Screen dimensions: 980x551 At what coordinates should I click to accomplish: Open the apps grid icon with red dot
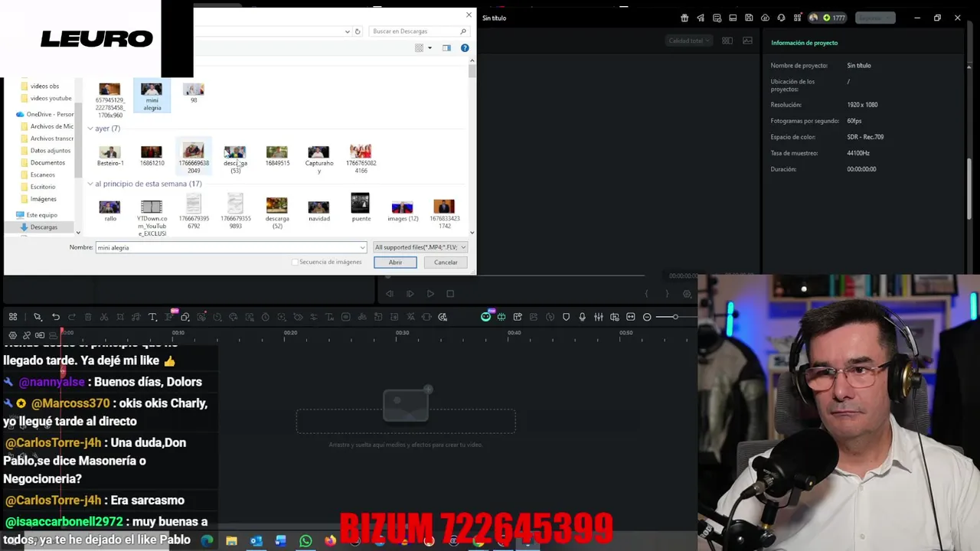click(797, 18)
